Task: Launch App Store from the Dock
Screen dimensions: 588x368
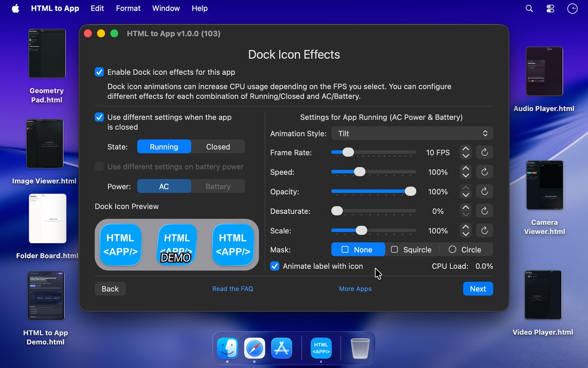Action: click(x=282, y=348)
